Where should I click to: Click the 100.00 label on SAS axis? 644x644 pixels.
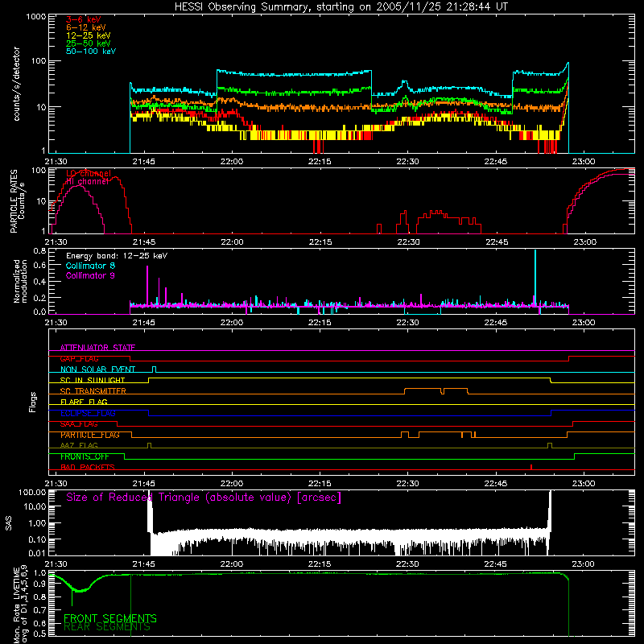pos(32,492)
